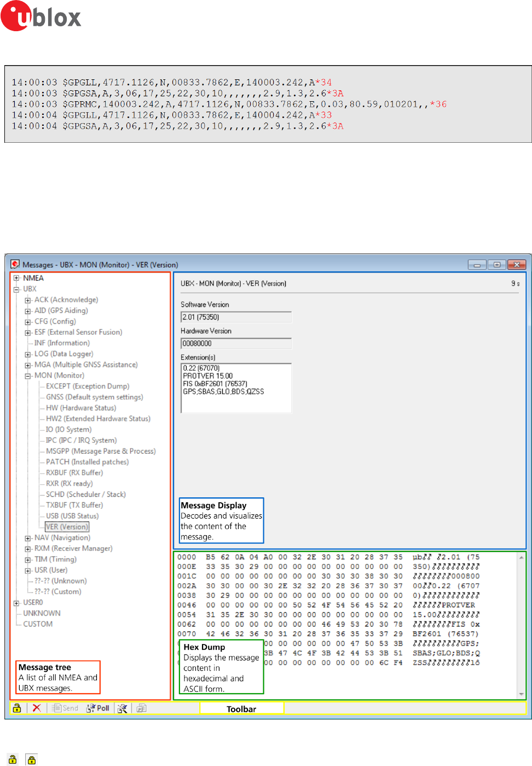Click the Software Version field
532x766 pixels.
tap(236, 317)
